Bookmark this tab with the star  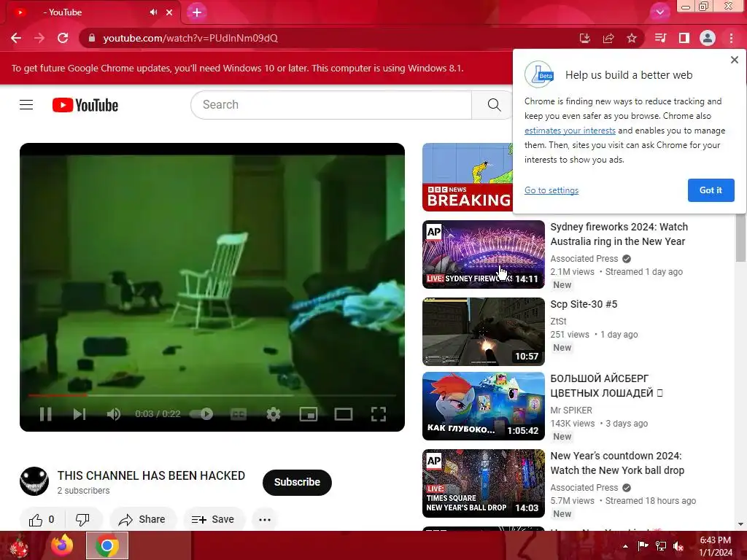point(632,38)
